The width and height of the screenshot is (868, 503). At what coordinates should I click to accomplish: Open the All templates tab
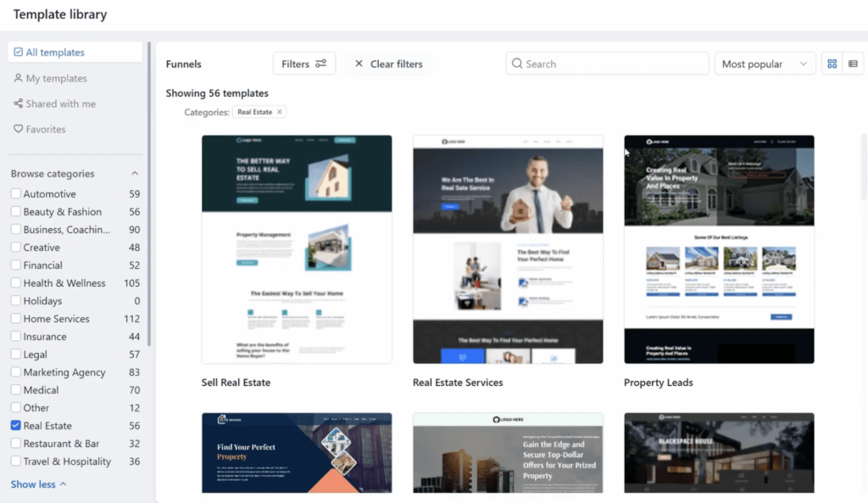pyautogui.click(x=75, y=52)
